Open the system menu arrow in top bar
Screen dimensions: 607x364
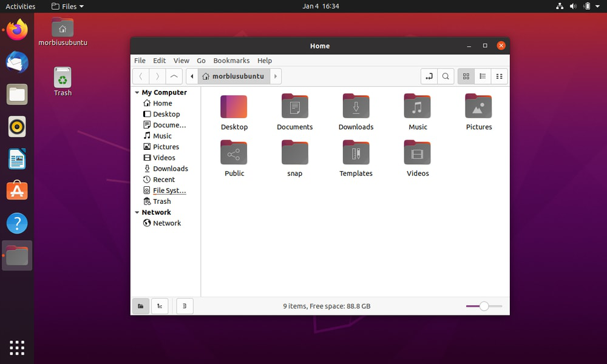(597, 6)
